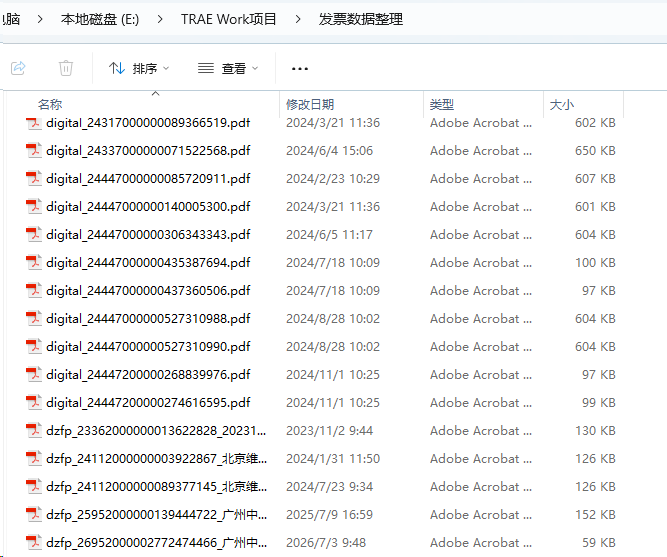Select file name dzfp_25952000000139444722_广州中...
667x557 pixels.
click(156, 514)
